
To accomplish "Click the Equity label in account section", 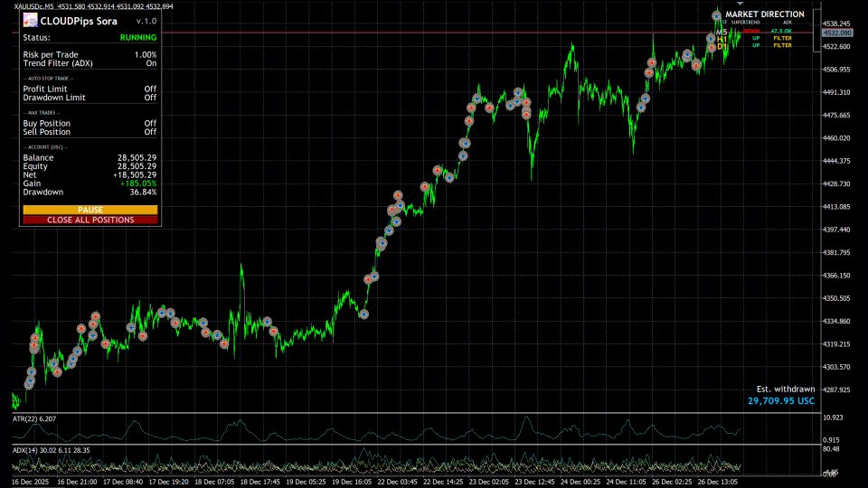I will tap(35, 166).
